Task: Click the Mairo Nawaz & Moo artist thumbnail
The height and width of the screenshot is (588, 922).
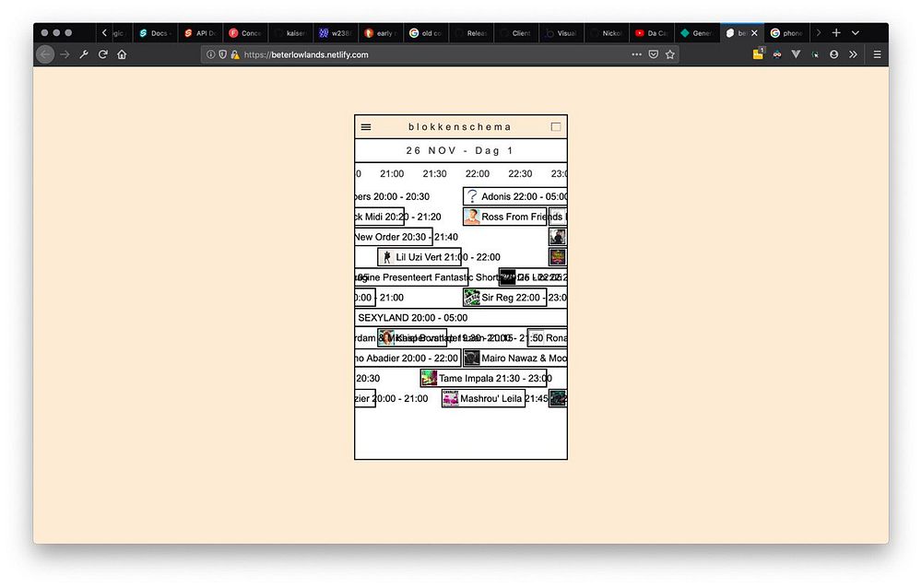Action: [471, 359]
